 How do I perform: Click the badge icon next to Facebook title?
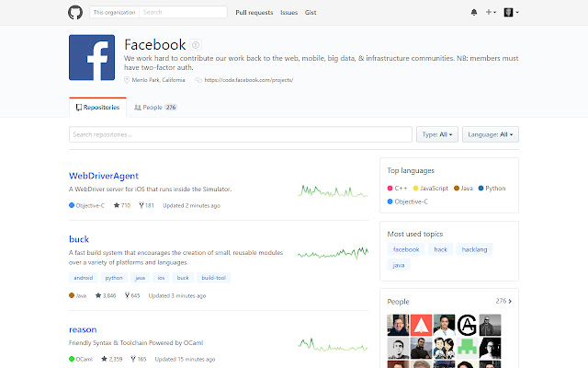point(196,45)
